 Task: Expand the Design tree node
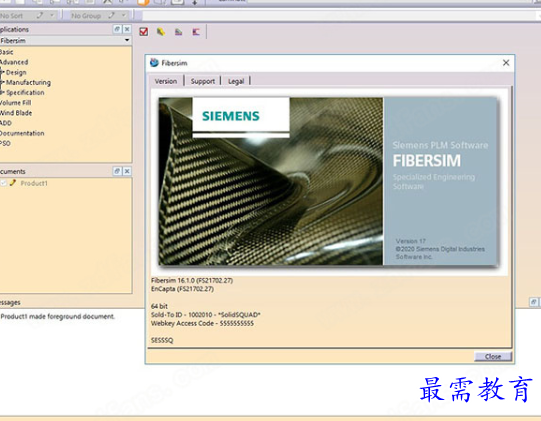pyautogui.click(x=2, y=72)
